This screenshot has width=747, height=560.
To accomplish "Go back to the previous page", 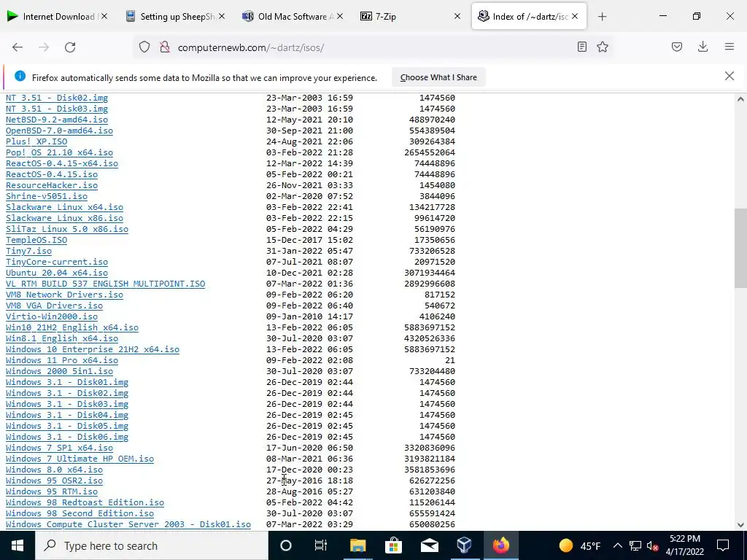I will pos(18,47).
